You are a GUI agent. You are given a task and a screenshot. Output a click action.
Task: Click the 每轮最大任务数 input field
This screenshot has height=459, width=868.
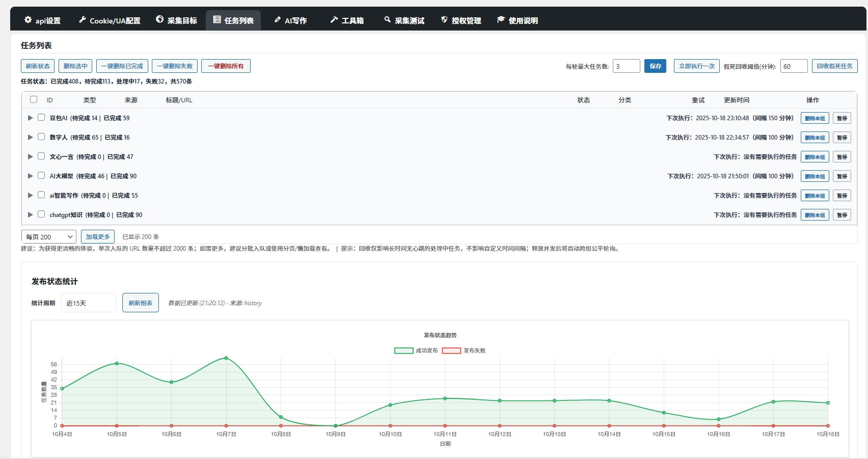pyautogui.click(x=626, y=66)
